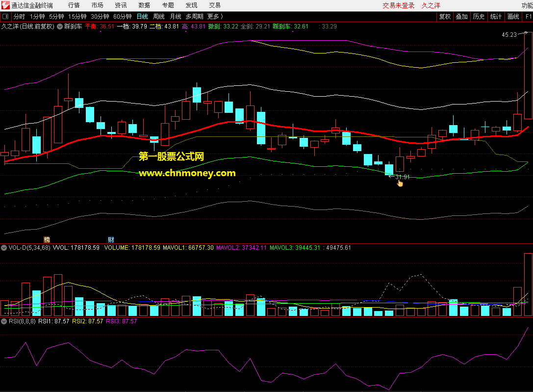Click the 复权 button
Viewport: 533px width, 392px height.
tap(445, 16)
